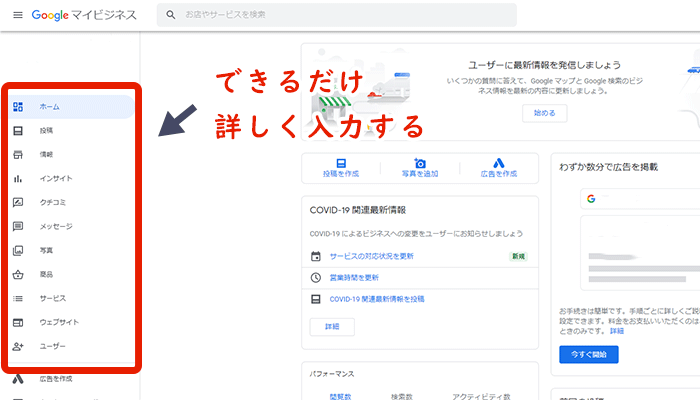The image size is (700, 400).
Task: Click the クチコミ review icon
Action: 18,202
